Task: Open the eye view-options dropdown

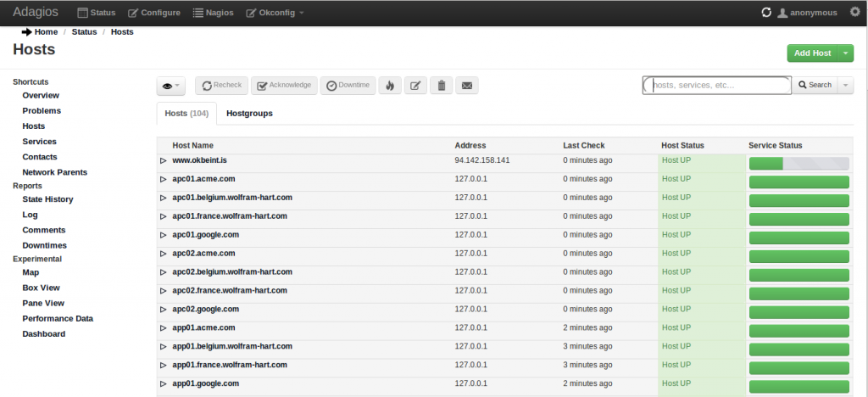Action: tap(171, 87)
